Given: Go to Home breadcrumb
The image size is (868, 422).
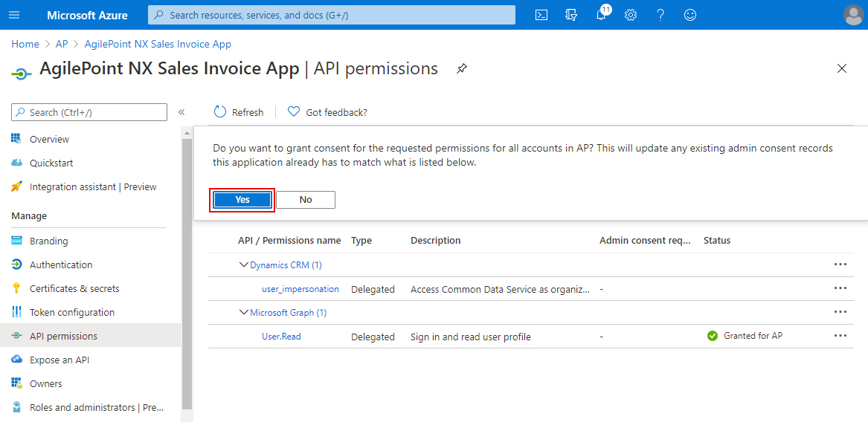Looking at the screenshot, I should [x=25, y=45].
